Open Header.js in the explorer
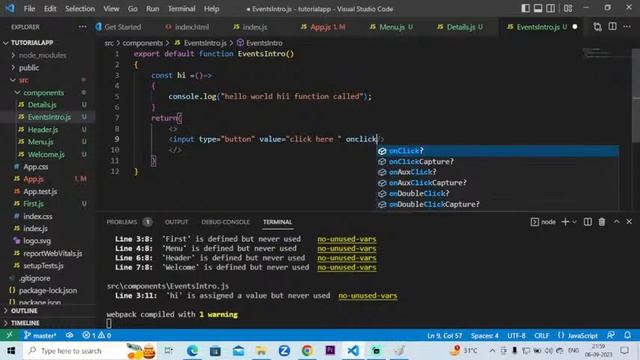The height and width of the screenshot is (360, 640). 43,129
